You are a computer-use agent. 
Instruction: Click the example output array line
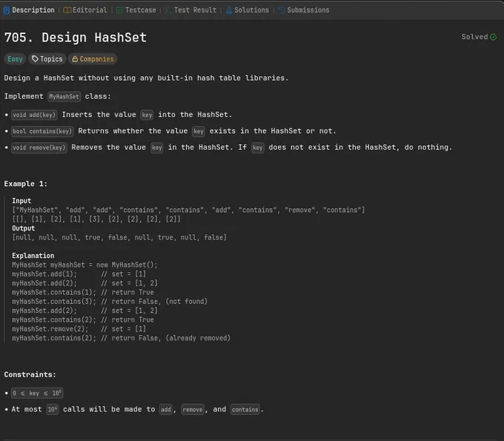[119, 237]
